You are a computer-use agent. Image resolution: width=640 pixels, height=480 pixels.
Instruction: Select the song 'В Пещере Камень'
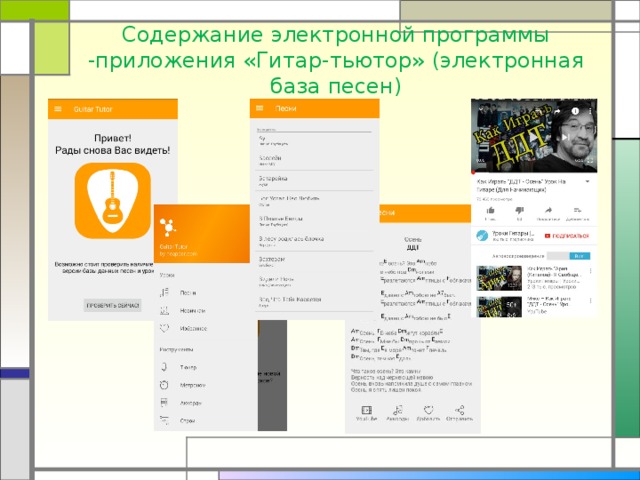[314, 221]
